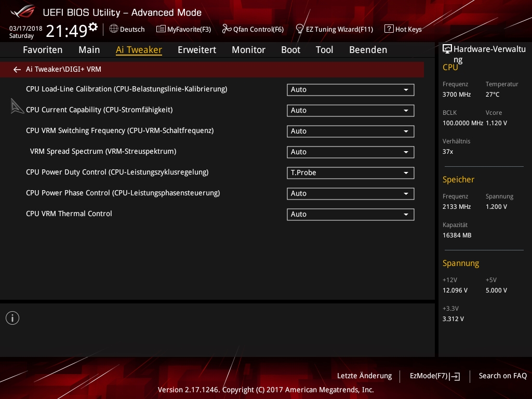The width and height of the screenshot is (532, 399).
Task: Select CPU Power Phase Control label
Action: click(x=123, y=193)
